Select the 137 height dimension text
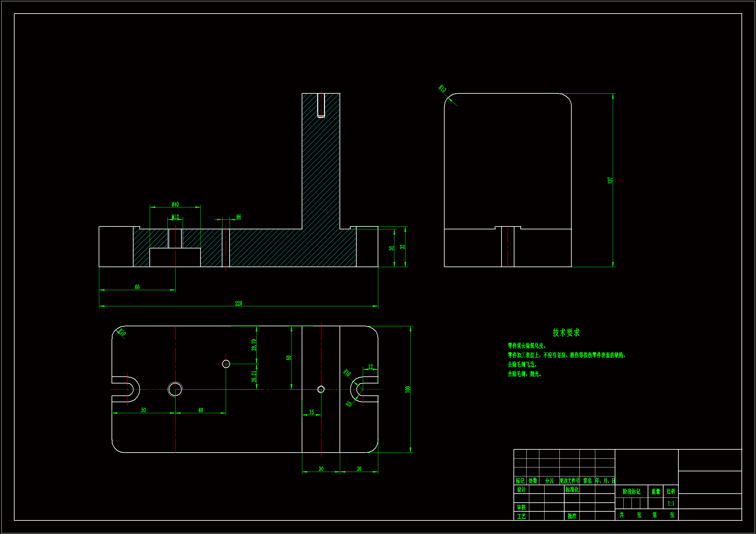Viewport: 756px width, 534px height. pos(610,180)
